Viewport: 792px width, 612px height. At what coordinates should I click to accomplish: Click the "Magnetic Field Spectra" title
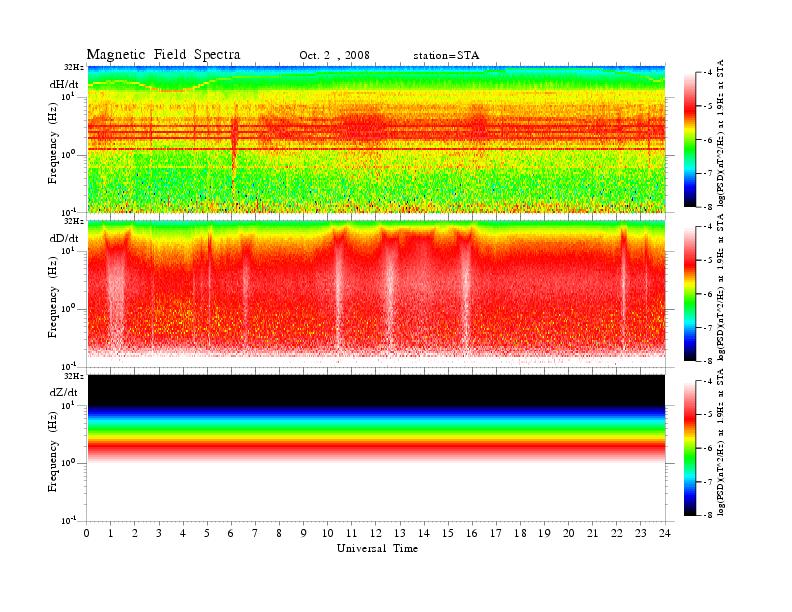[x=163, y=55]
